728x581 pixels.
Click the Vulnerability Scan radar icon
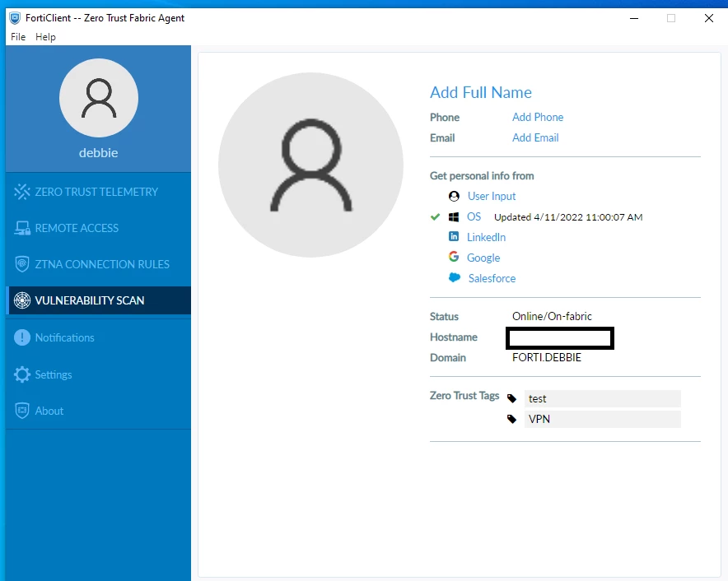pos(21,300)
